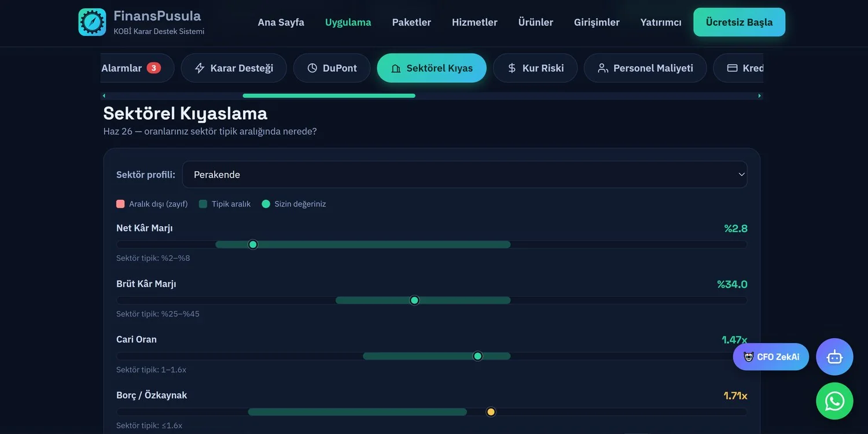Image resolution: width=868 pixels, height=434 pixels.
Task: Click the clock icon on DuPont tab
Action: coord(312,68)
